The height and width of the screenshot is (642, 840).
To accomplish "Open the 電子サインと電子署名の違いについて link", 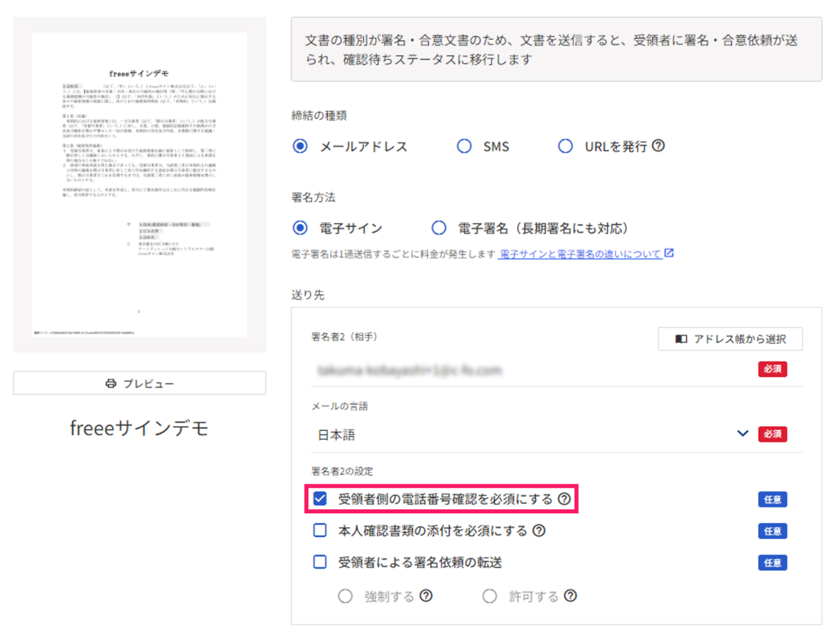I will pyautogui.click(x=580, y=254).
